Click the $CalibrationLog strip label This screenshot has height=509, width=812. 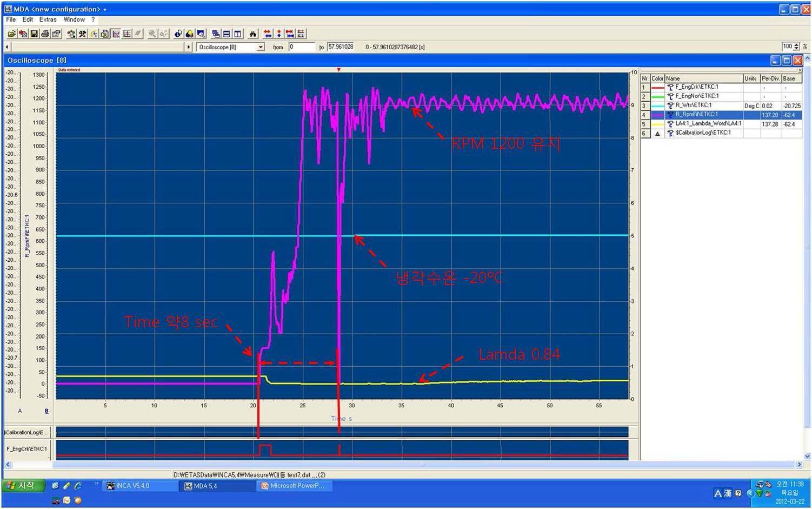tap(26, 432)
